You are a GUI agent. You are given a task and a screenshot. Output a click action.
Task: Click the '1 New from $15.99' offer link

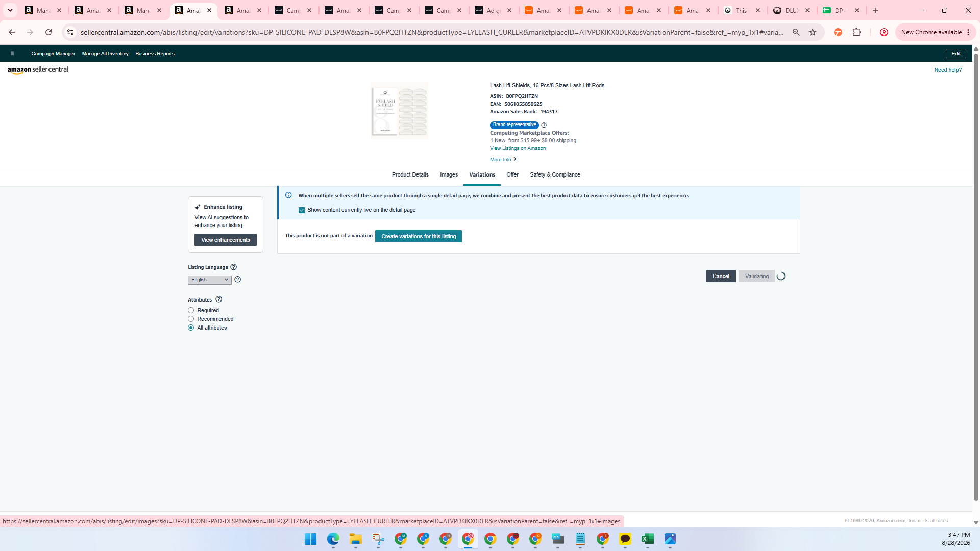[533, 140]
